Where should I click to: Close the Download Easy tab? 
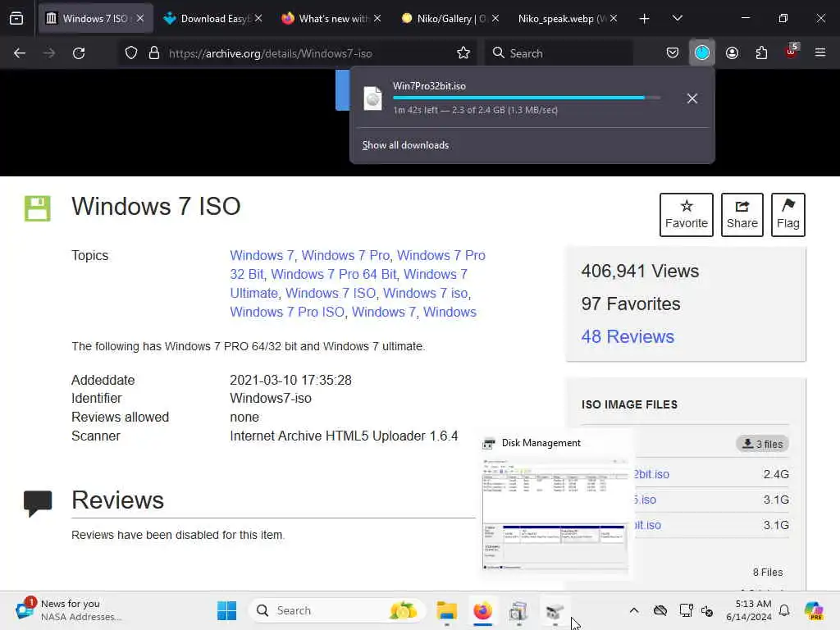[258, 19]
